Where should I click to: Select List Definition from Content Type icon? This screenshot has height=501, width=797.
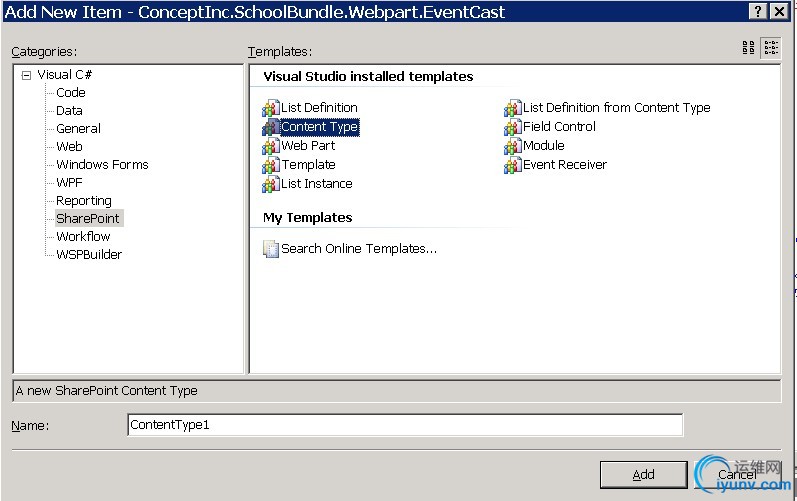pos(512,108)
